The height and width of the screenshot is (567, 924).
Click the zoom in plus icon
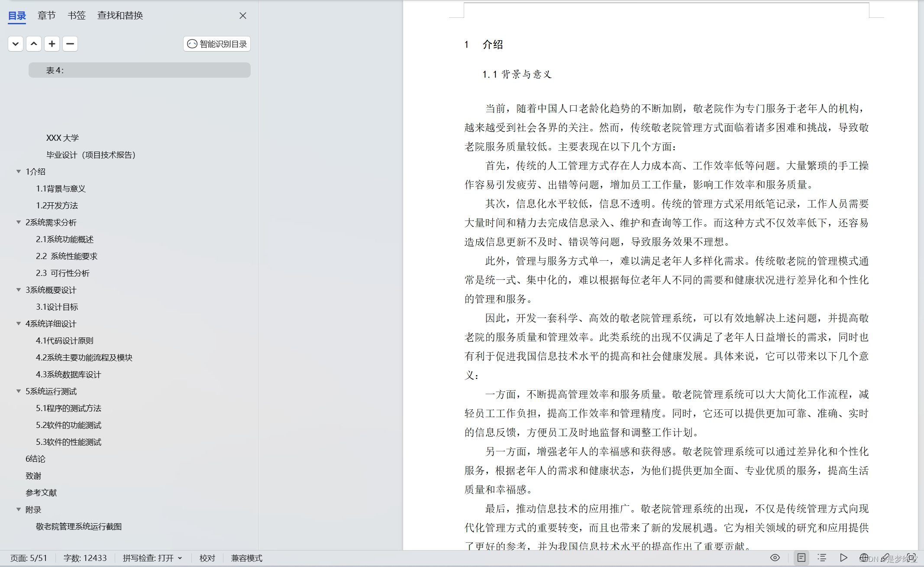point(52,44)
